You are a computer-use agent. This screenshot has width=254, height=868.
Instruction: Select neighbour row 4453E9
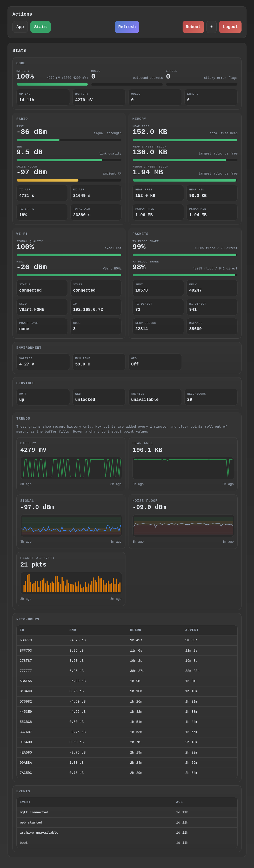coord(127,712)
